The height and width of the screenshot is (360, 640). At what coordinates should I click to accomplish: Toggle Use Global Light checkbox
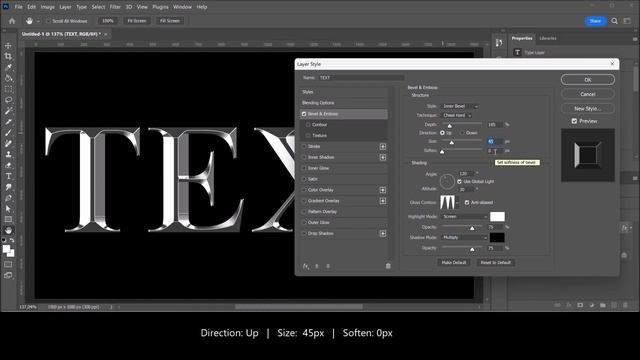[x=460, y=181]
